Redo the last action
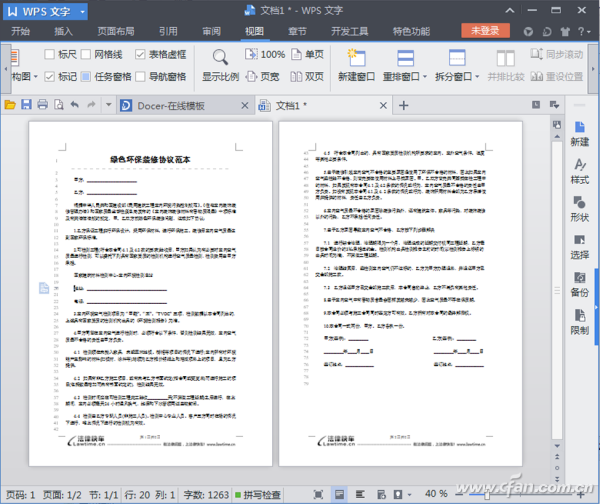600x504 pixels. (91, 104)
